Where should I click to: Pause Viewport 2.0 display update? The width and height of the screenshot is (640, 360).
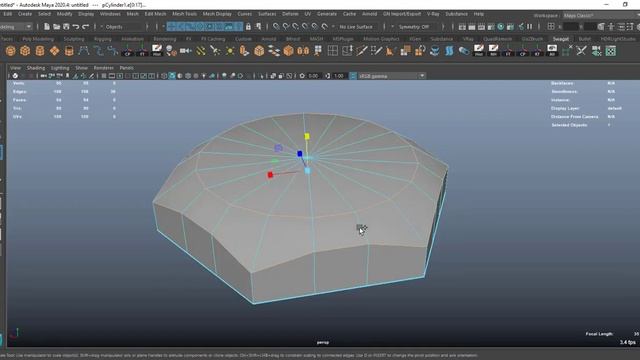[530, 27]
